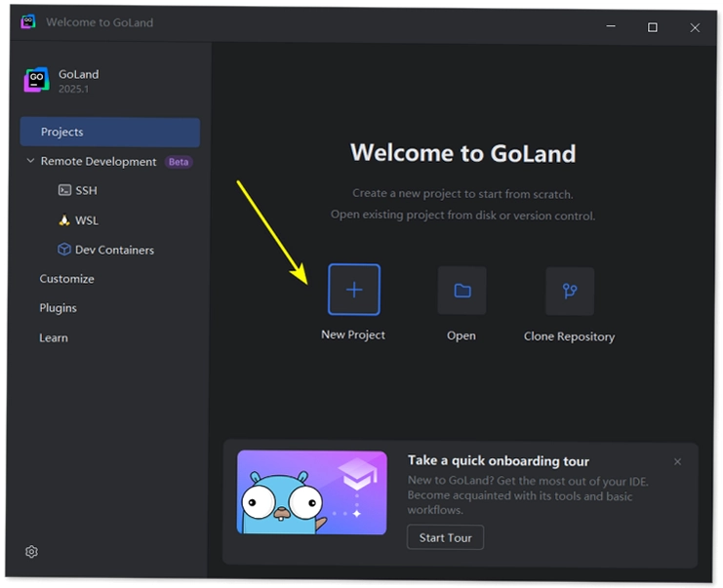This screenshot has height=588, width=723.
Task: Open the settings gear in the sidebar
Action: [31, 552]
